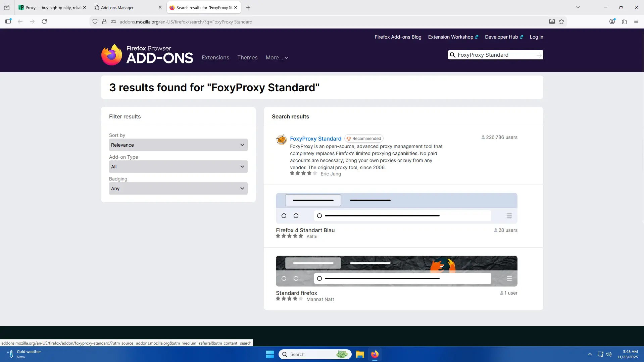Click the '226,786 users' count
Image resolution: width=644 pixels, height=362 pixels.
(x=499, y=137)
